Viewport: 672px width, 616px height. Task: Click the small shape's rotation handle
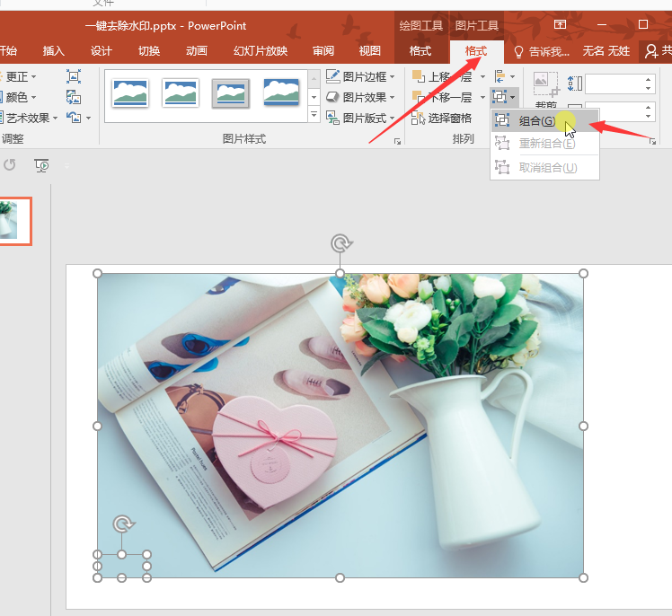click(x=123, y=524)
